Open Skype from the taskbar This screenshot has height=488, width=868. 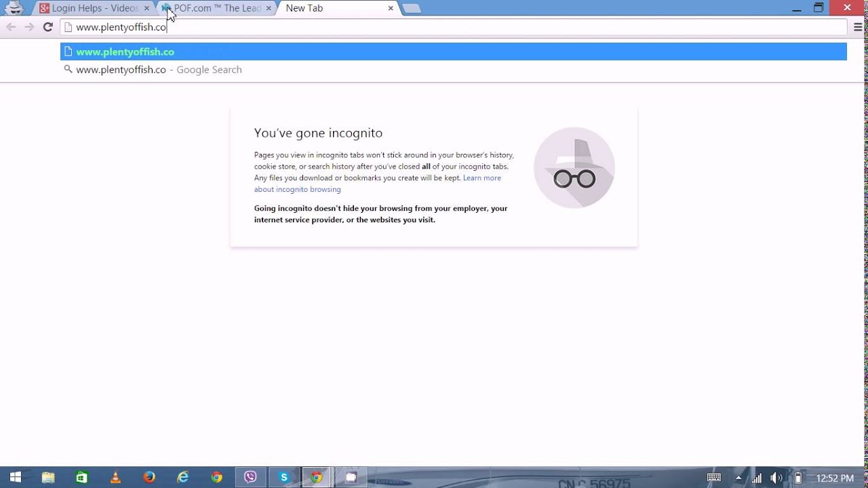pyautogui.click(x=284, y=477)
